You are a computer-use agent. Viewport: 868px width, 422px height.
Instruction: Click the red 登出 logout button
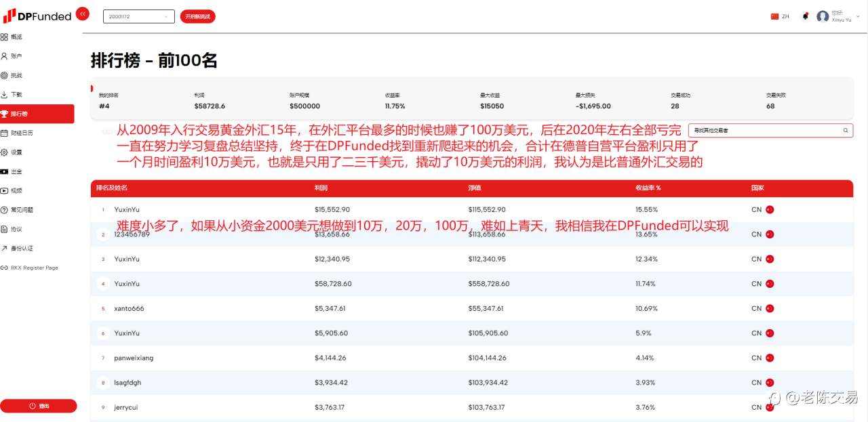click(39, 406)
